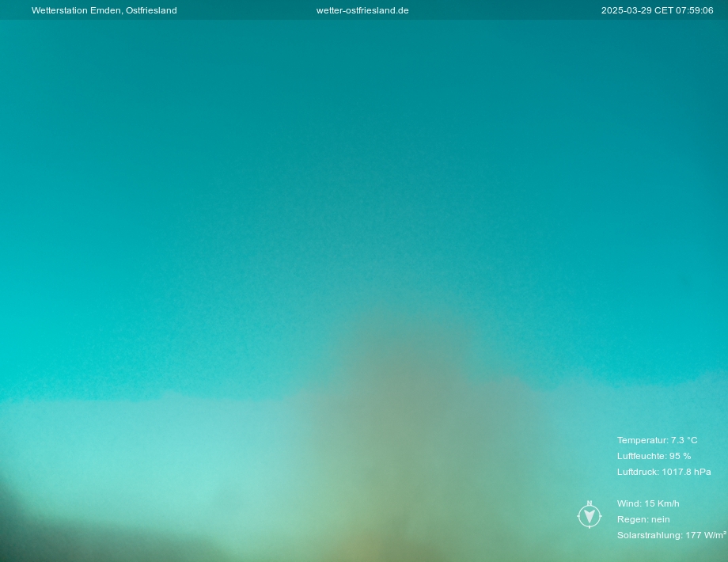Click the 'Wind: 15 Km/h' reading
The height and width of the screenshot is (562, 728).
click(x=648, y=503)
